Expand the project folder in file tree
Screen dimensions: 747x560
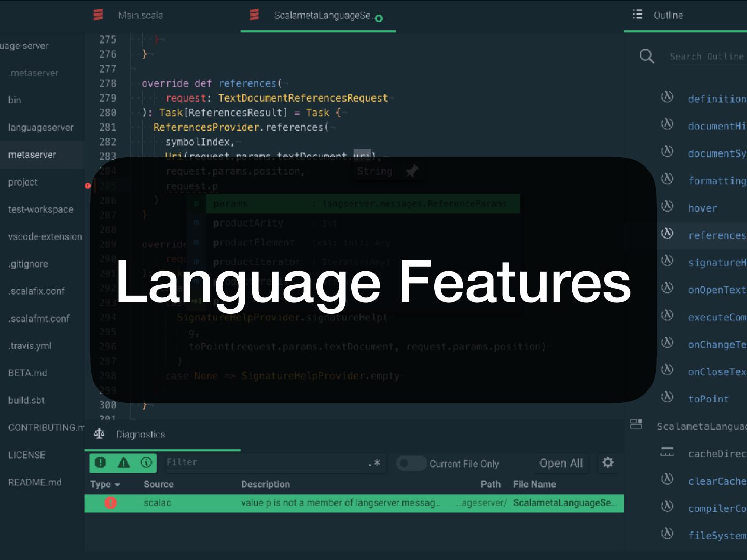(23, 182)
